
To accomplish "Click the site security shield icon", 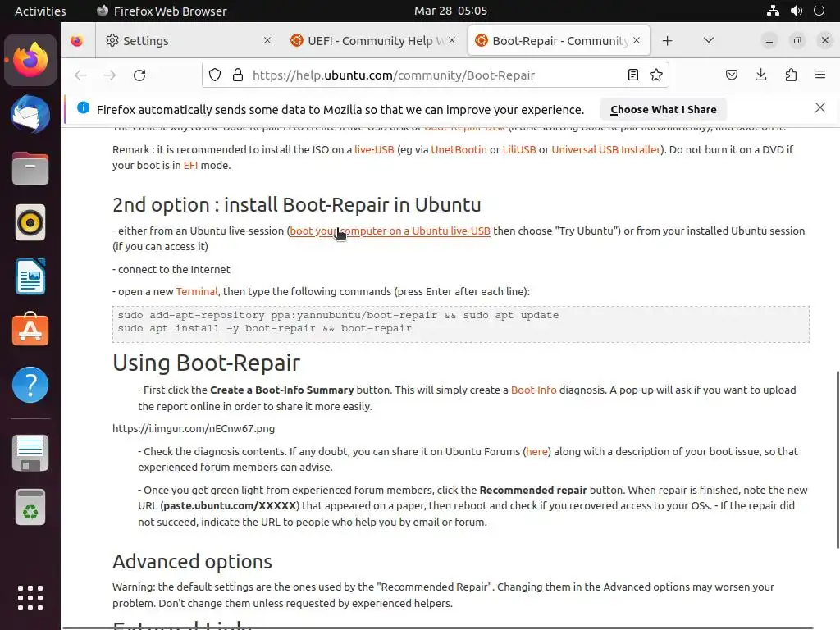I will click(x=215, y=75).
